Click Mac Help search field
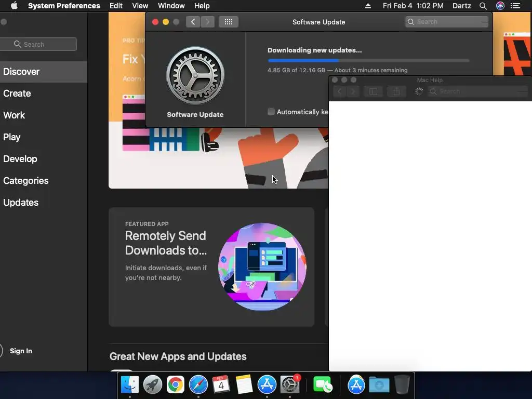The height and width of the screenshot is (399, 532). click(478, 91)
